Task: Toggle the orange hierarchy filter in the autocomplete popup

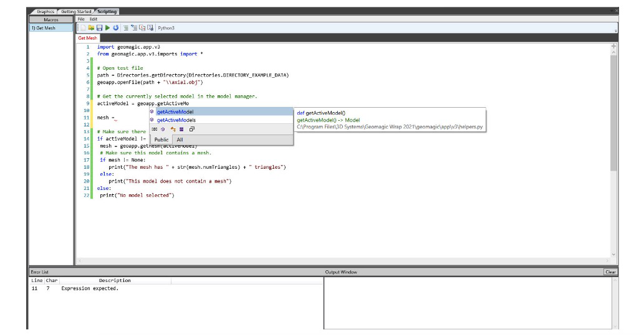Action: click(x=173, y=129)
